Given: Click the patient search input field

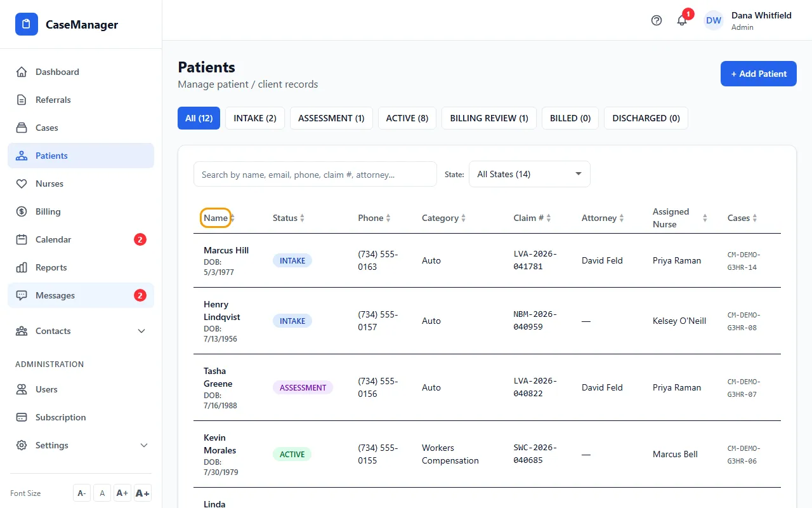Looking at the screenshot, I should [315, 174].
